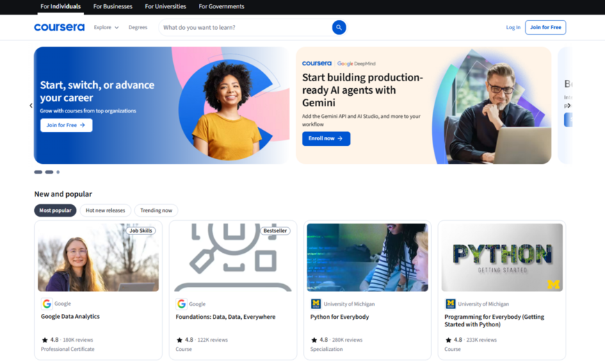Switch to For Businesses tab
The width and height of the screenshot is (605, 364).
point(113,6)
